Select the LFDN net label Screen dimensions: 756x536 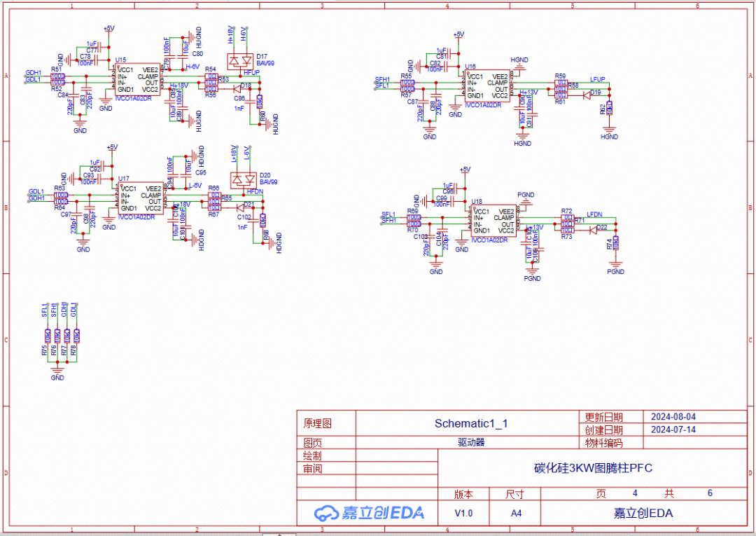(594, 214)
